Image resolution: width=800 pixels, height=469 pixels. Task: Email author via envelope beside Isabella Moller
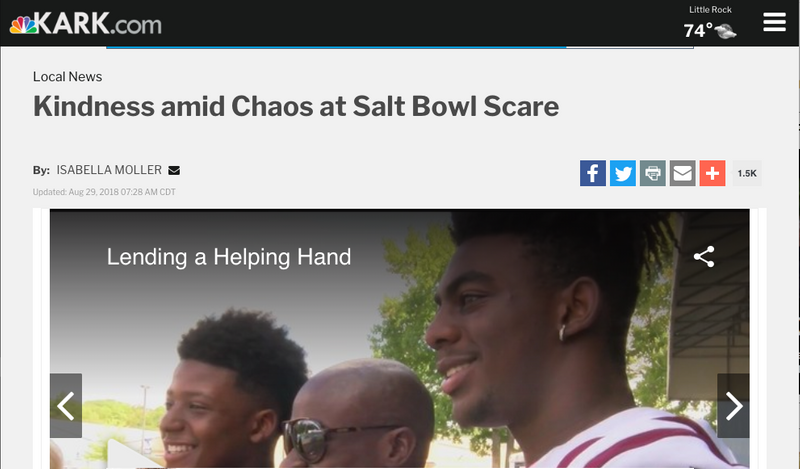(174, 170)
